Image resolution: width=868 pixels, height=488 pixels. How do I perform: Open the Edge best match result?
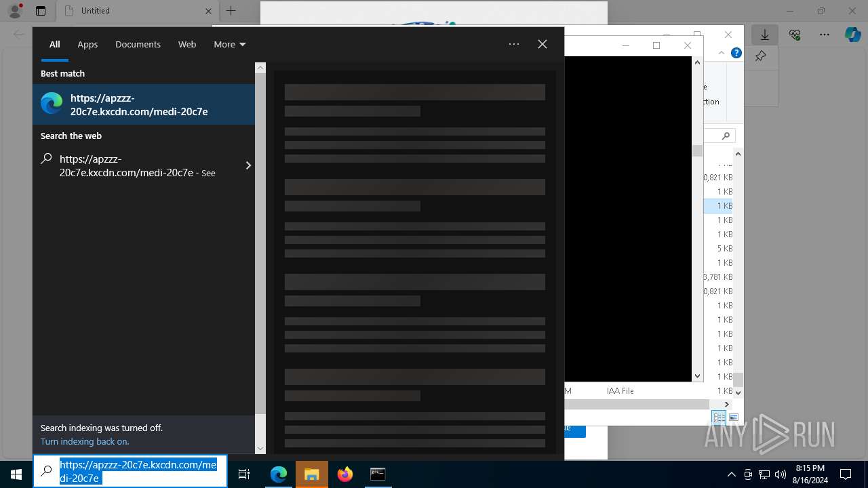(x=144, y=104)
